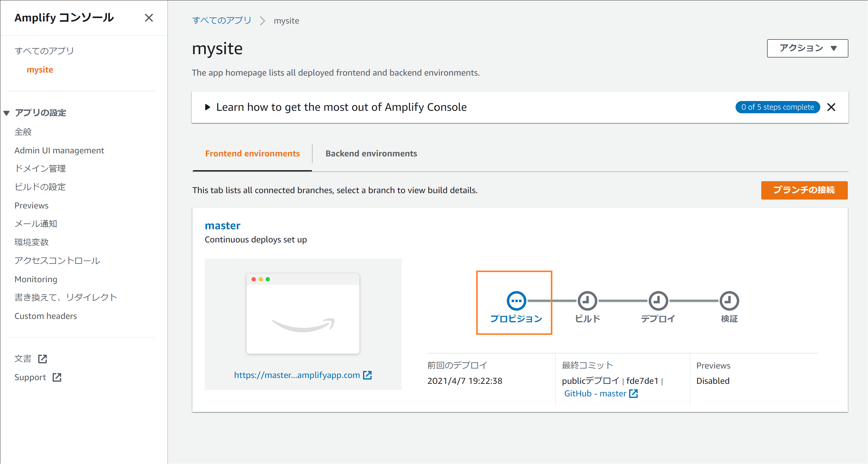Open 全般 settings
Image resolution: width=868 pixels, height=464 pixels.
click(x=23, y=132)
